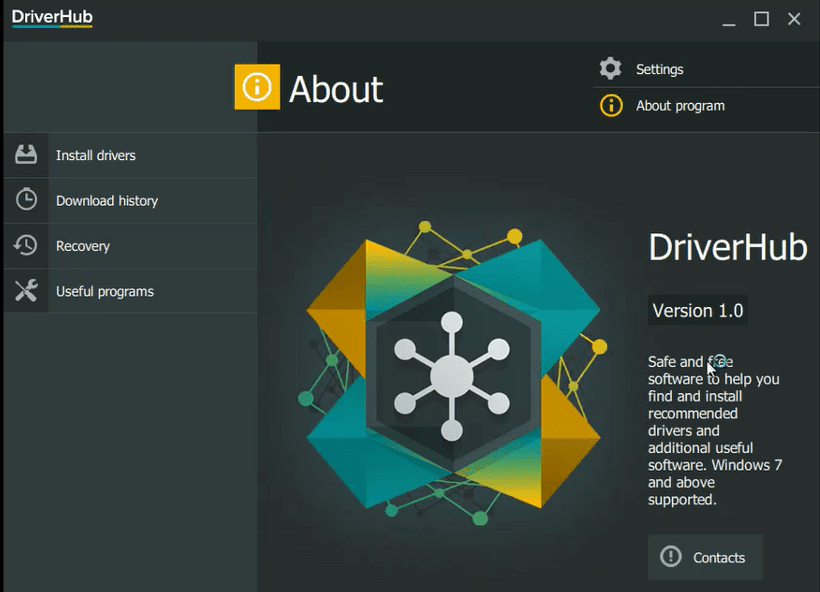Click the large DriverHub product name
Image resolution: width=820 pixels, height=592 pixels.
[728, 247]
